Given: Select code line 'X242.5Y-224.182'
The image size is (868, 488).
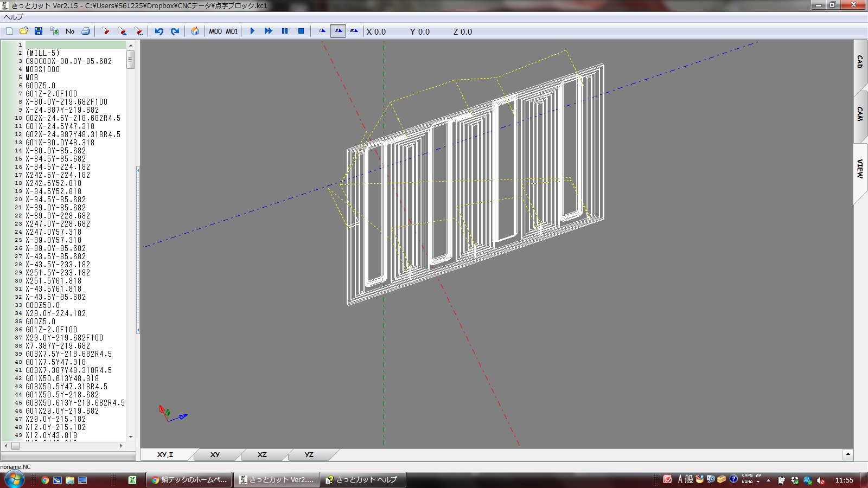Looking at the screenshot, I should tap(58, 175).
